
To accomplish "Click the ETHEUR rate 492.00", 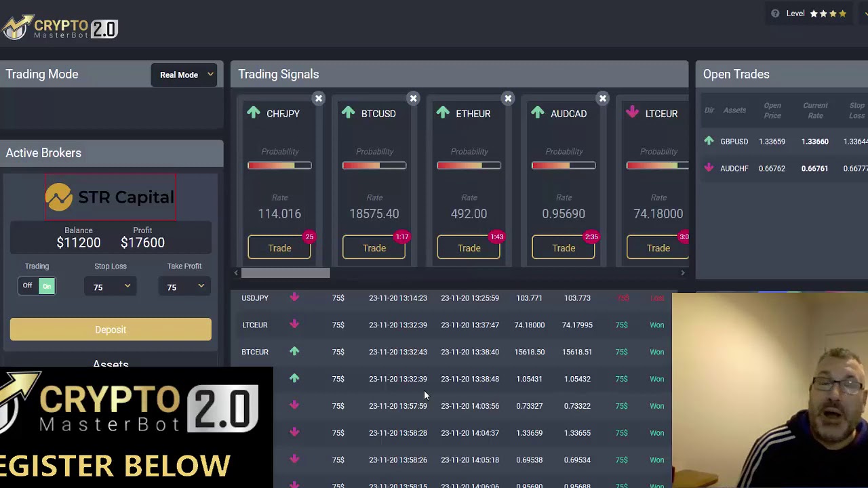I will pyautogui.click(x=469, y=213).
